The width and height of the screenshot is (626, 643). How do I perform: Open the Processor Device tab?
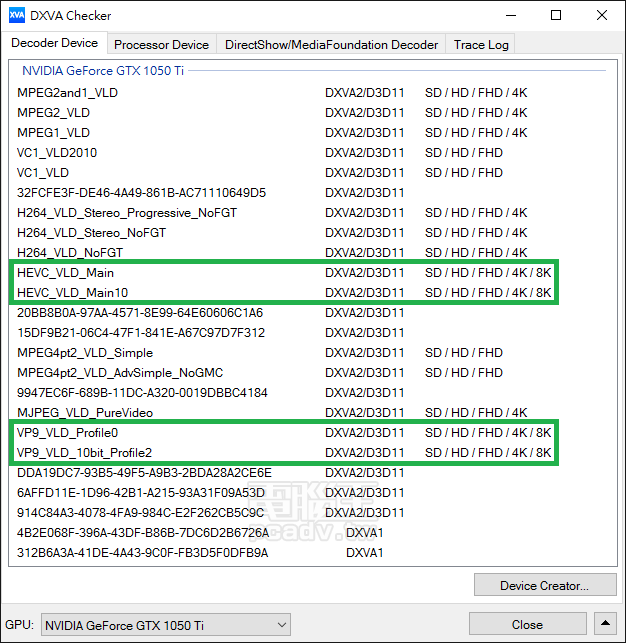[x=162, y=45]
